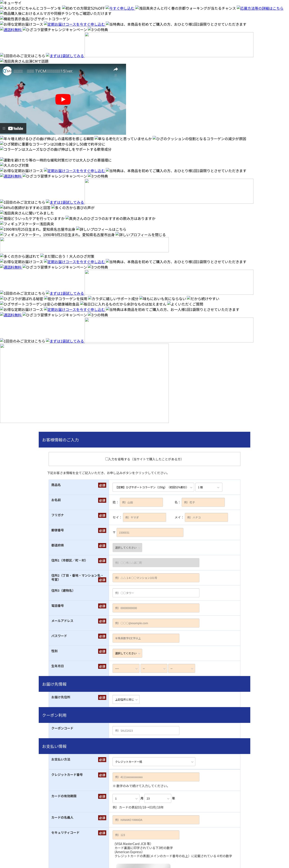Click ひざコラが選ばれる秘密 text
The height and width of the screenshot is (868, 289).
[x=22, y=299]
